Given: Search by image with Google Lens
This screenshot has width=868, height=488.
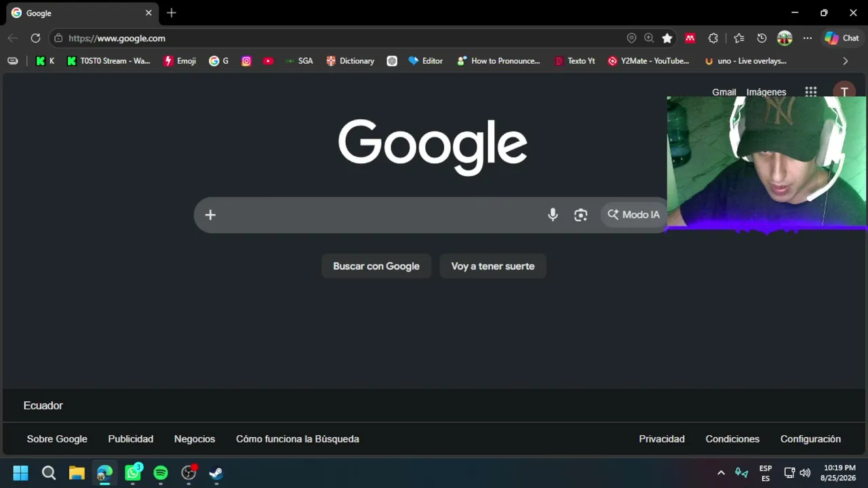Looking at the screenshot, I should point(580,215).
